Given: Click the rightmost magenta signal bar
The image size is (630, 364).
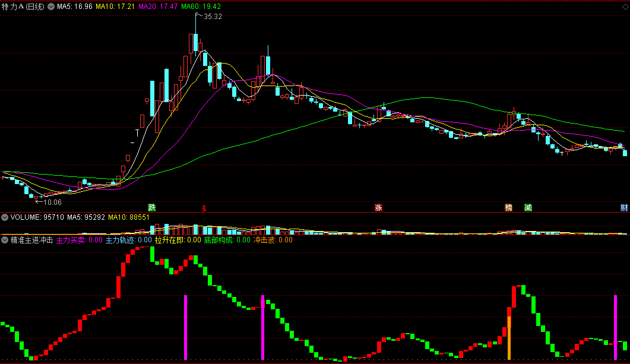Looking at the screenshot, I should (615, 327).
